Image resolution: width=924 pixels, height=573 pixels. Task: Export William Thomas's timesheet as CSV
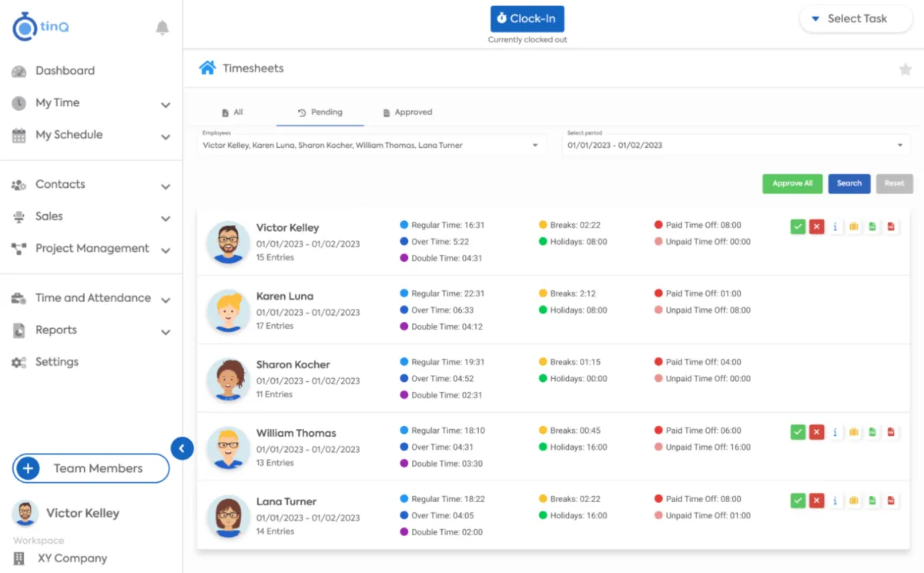click(872, 432)
